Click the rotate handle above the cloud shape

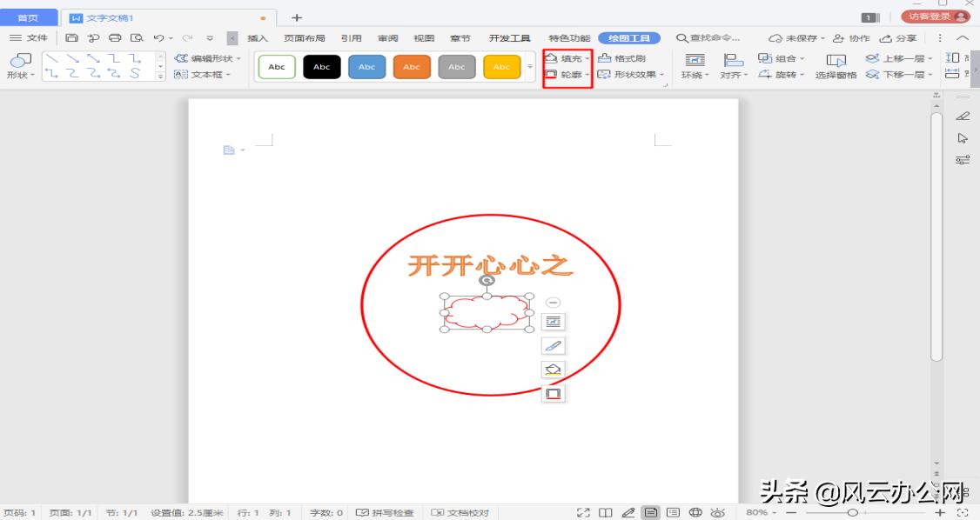point(487,280)
